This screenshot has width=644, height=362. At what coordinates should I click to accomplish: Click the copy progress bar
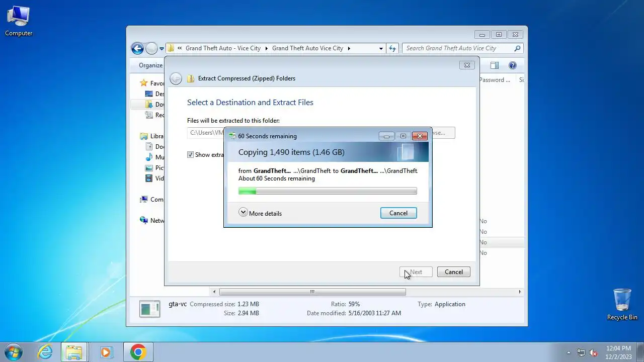[328, 191]
